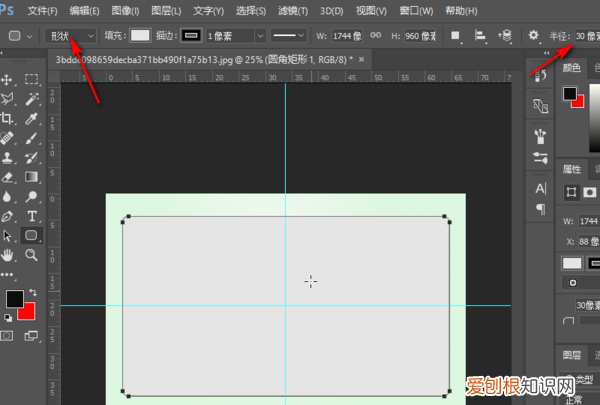The width and height of the screenshot is (600, 405).
Task: Click the Path Selection arrow tool
Action: pyautogui.click(x=8, y=236)
